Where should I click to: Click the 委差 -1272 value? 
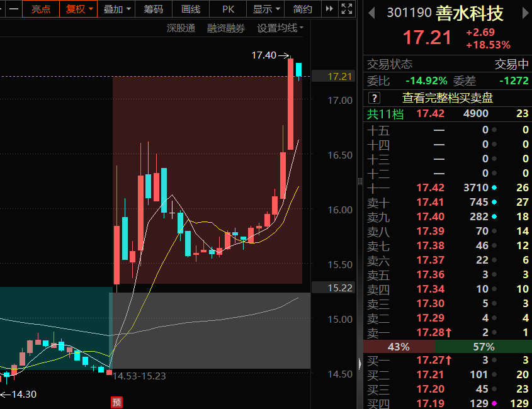(x=514, y=81)
